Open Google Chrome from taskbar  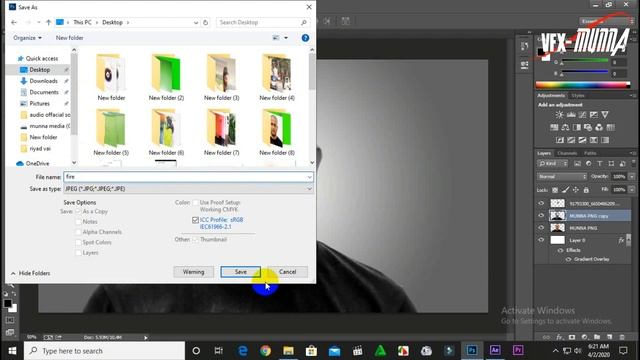pyautogui.click(x=265, y=351)
